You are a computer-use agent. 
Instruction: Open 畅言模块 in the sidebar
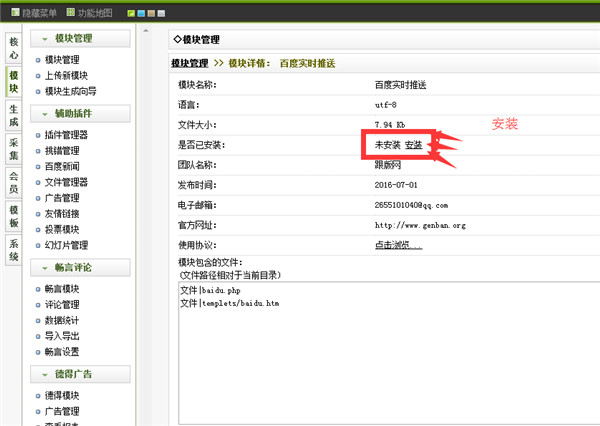click(62, 289)
